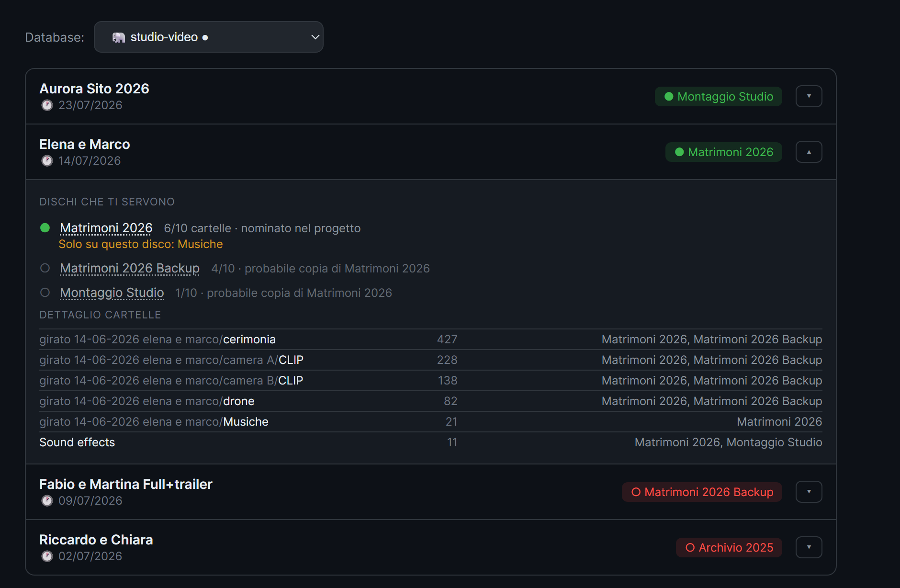Select the Aurora Sito 2026 title

click(94, 89)
